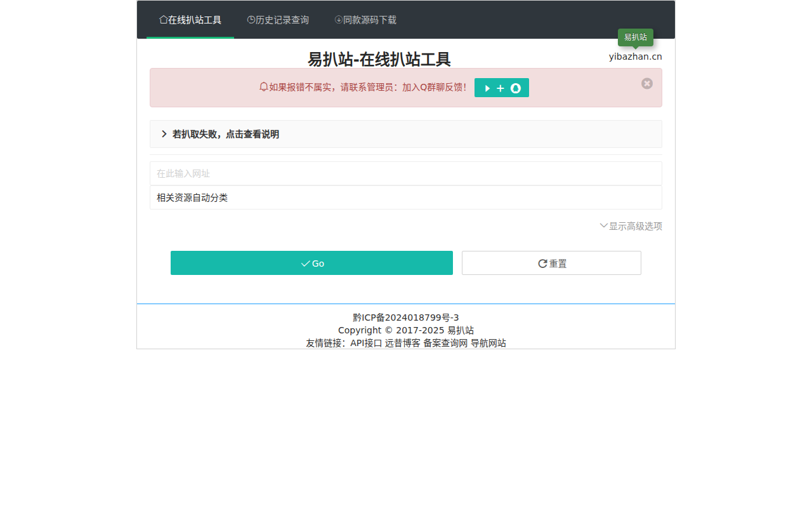Open the 导航网站 link
The height and width of the screenshot is (508, 812).
[x=488, y=343]
